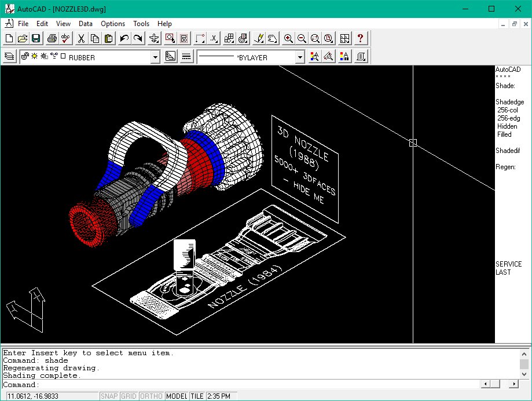Viewport: 532px width, 401px height.
Task: Click the Zoom All flyout icon
Action: click(x=328, y=38)
